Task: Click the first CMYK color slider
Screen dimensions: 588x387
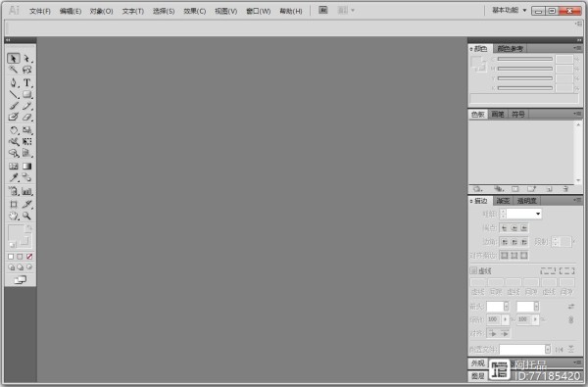Action: [x=524, y=59]
